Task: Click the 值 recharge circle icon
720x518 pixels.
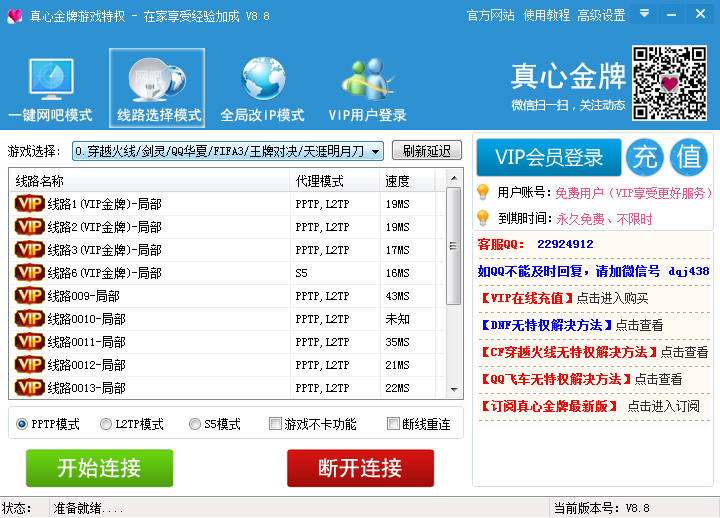Action: (689, 158)
